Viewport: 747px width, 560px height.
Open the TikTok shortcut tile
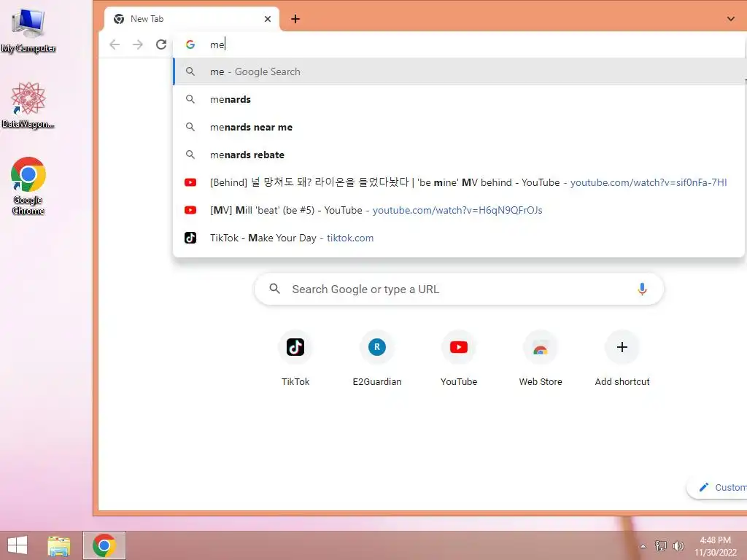295,358
